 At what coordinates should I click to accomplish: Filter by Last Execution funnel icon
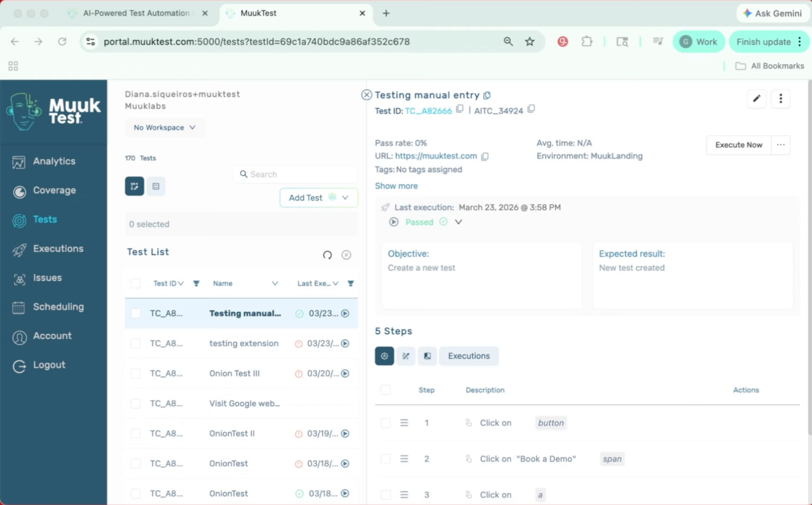[x=350, y=283]
